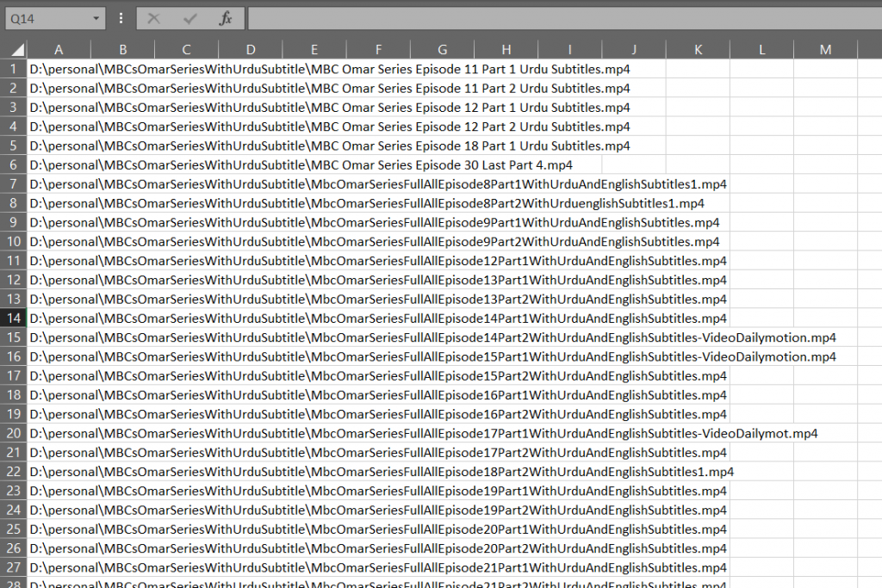Select column L header
Screen dimensions: 882x588
(x=761, y=49)
